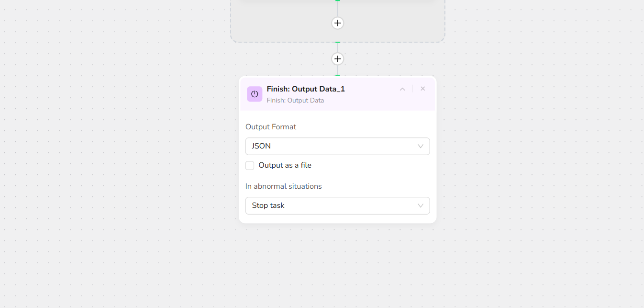
Task: Click the plus button inside the dashed container
Action: (x=338, y=23)
